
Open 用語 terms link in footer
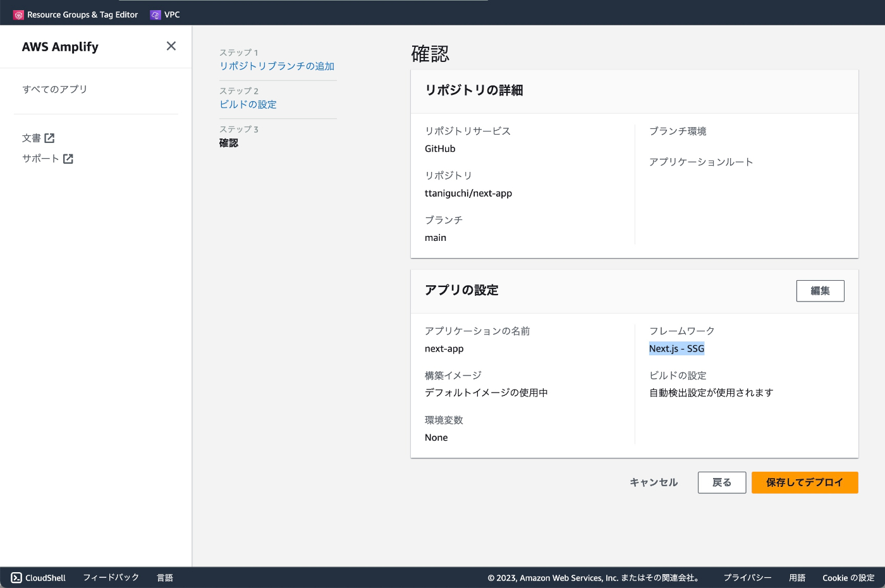(797, 577)
